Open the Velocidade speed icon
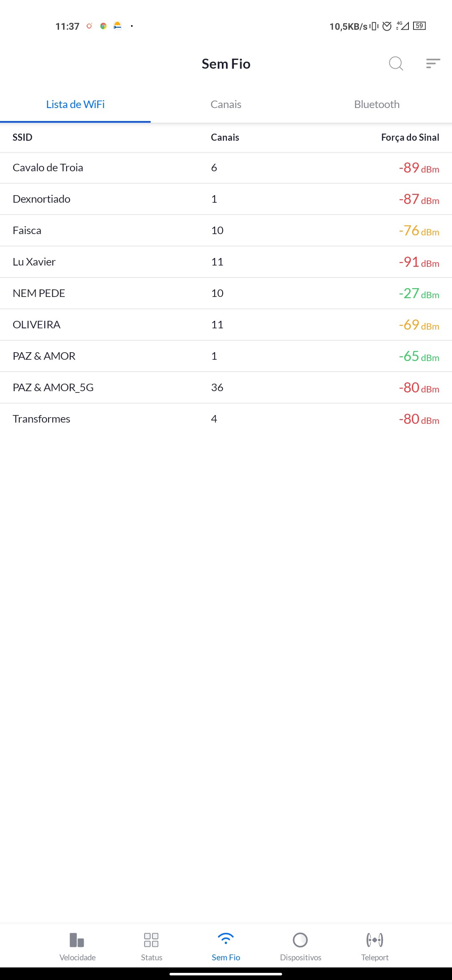Image resolution: width=452 pixels, height=980 pixels. tap(77, 940)
